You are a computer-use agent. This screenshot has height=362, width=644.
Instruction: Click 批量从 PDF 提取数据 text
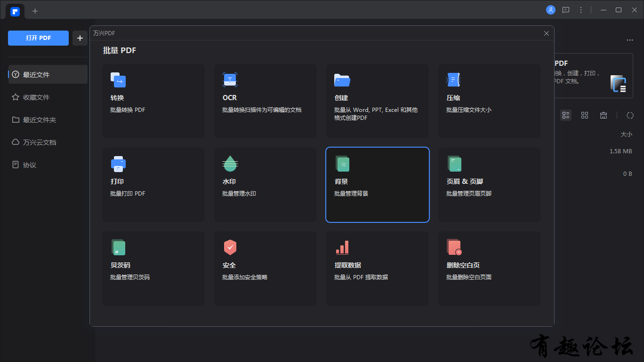[x=361, y=277]
